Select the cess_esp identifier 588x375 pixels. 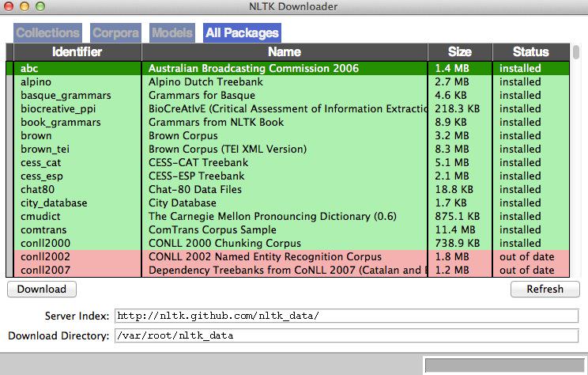click(42, 176)
